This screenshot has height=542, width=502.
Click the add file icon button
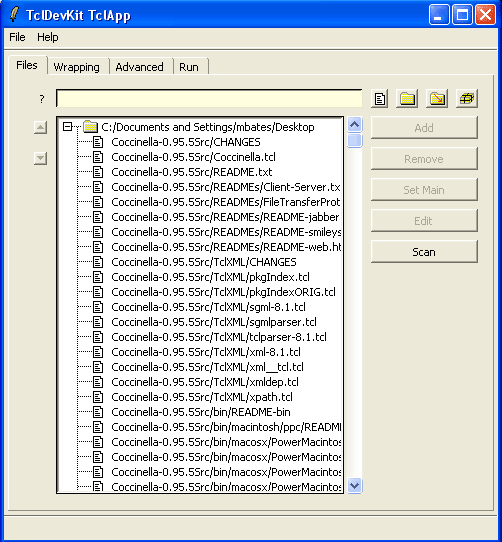pyautogui.click(x=380, y=99)
